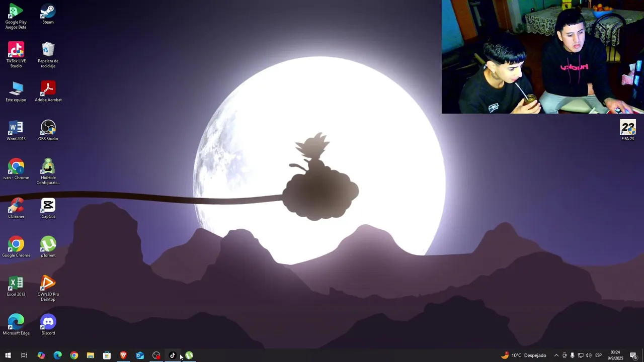This screenshot has height=362, width=644.
Task: Open the Windows Start menu
Action: (x=8, y=355)
